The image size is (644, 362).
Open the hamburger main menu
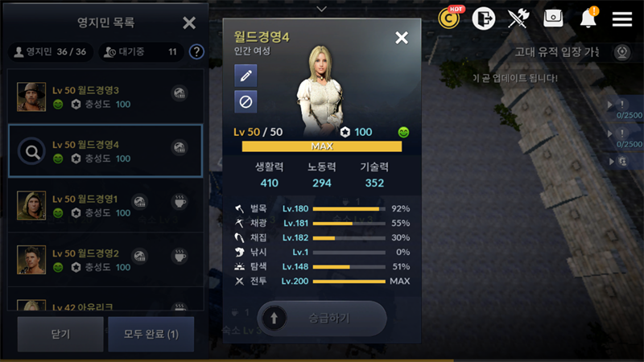(621, 19)
